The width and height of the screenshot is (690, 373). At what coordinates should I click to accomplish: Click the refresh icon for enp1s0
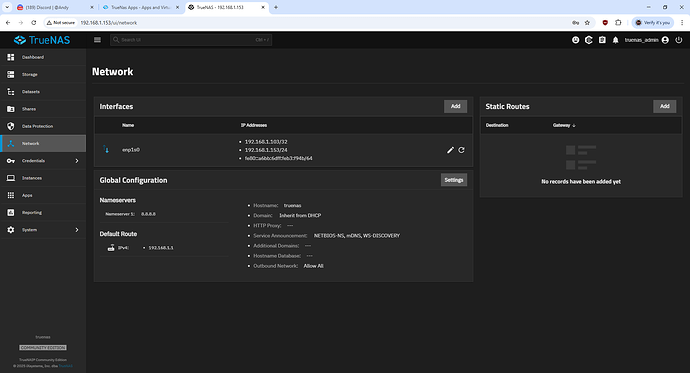[461, 150]
